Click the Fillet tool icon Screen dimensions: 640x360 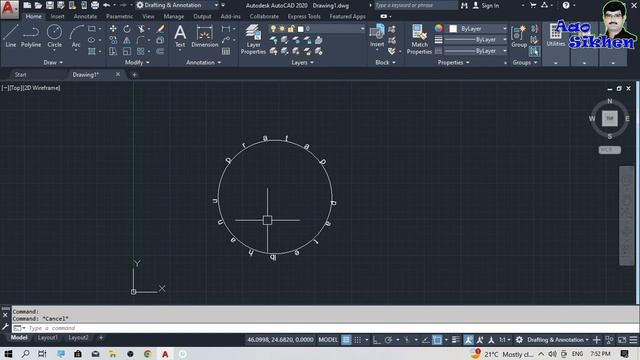click(141, 40)
